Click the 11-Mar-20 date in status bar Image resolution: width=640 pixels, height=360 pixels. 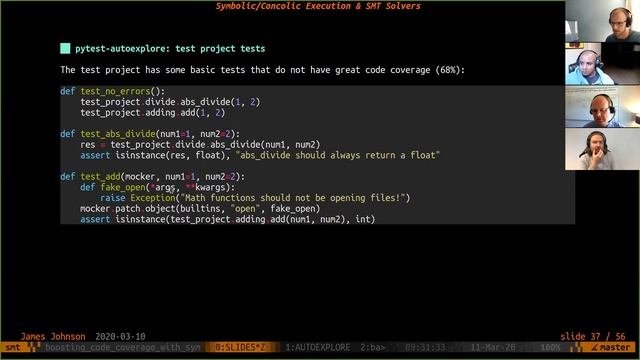pos(493,347)
